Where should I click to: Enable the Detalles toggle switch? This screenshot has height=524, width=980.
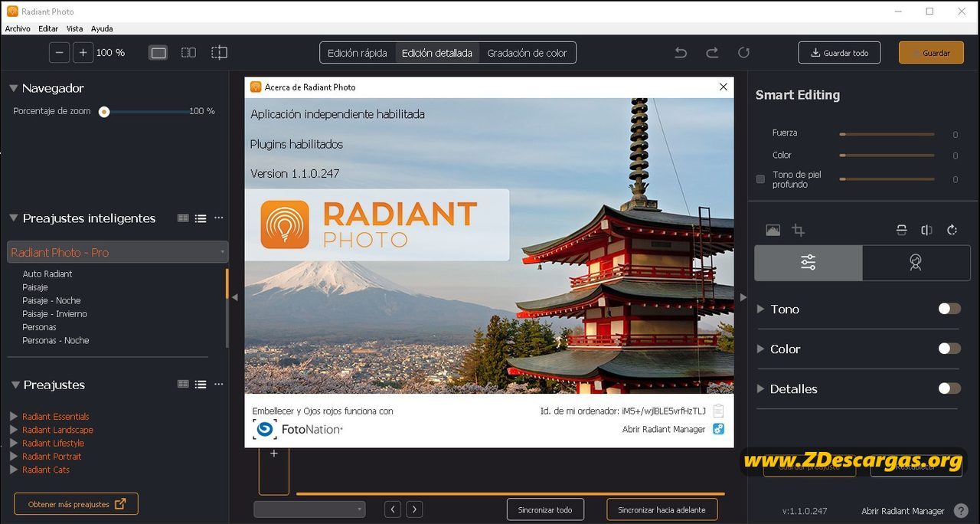click(x=949, y=388)
